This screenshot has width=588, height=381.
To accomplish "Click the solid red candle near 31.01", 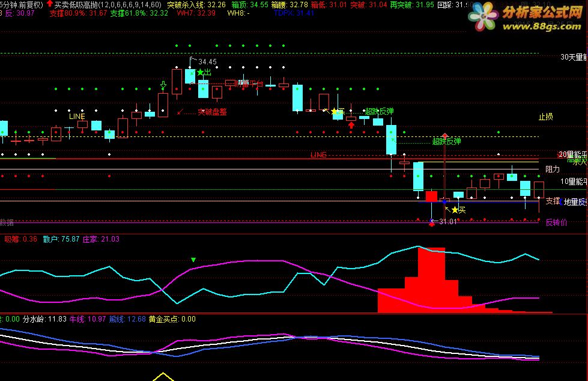I will click(431, 197).
